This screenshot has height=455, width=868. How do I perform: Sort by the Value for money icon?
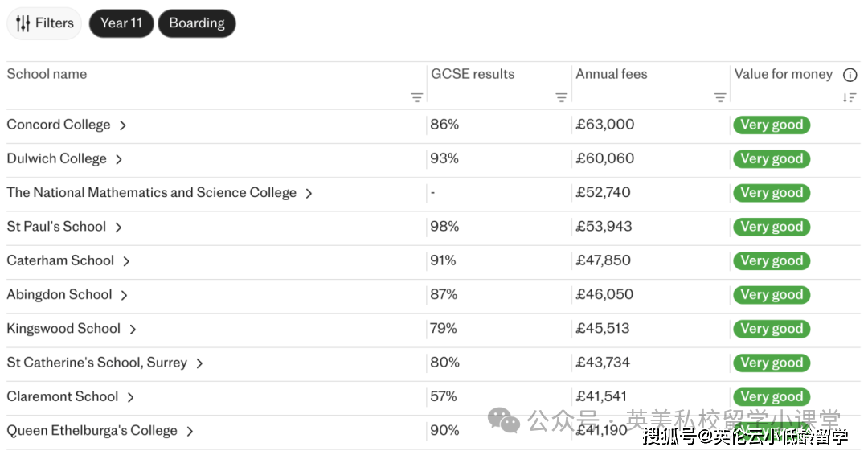850,98
